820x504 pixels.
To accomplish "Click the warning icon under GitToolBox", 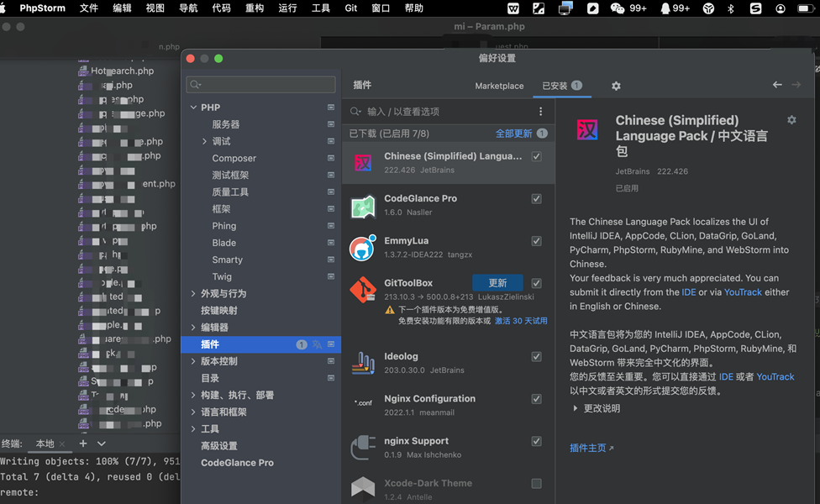I will click(x=390, y=310).
